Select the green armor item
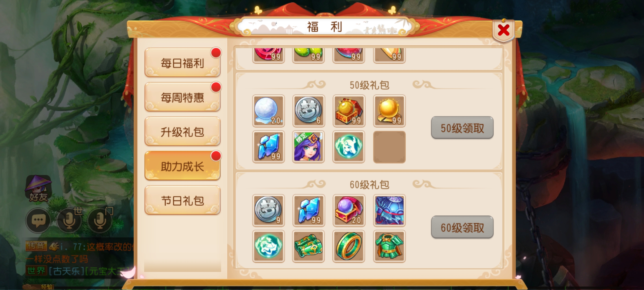Viewport: 644px width, 290px height. point(389,246)
